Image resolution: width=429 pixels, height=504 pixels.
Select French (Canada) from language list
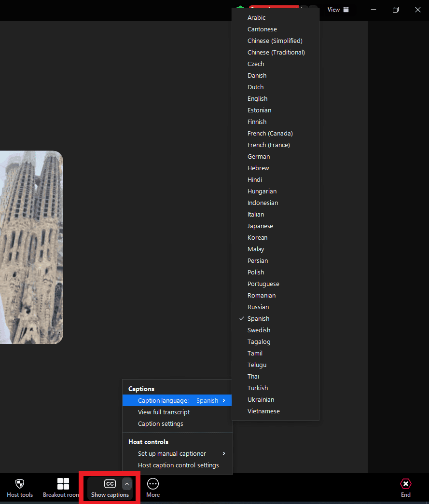(x=270, y=134)
